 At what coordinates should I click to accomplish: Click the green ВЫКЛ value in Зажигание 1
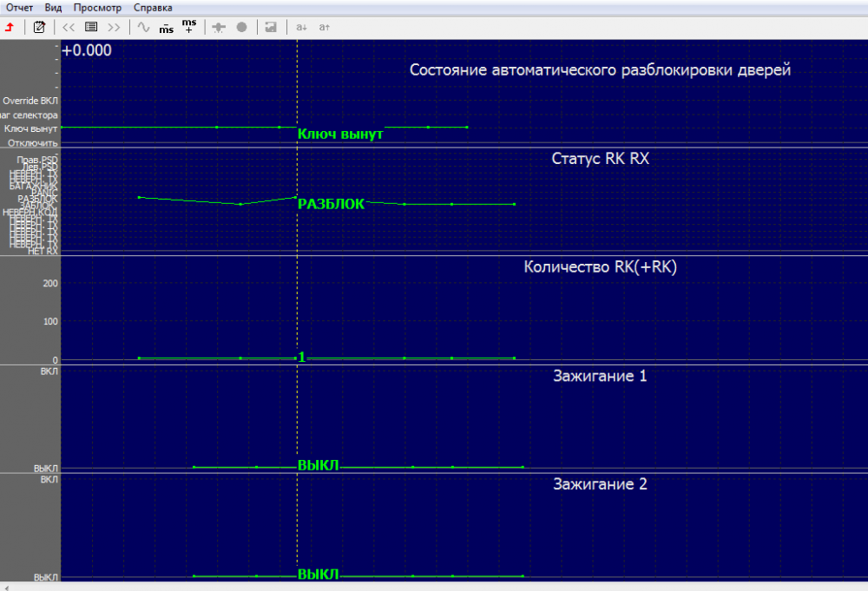click(319, 465)
